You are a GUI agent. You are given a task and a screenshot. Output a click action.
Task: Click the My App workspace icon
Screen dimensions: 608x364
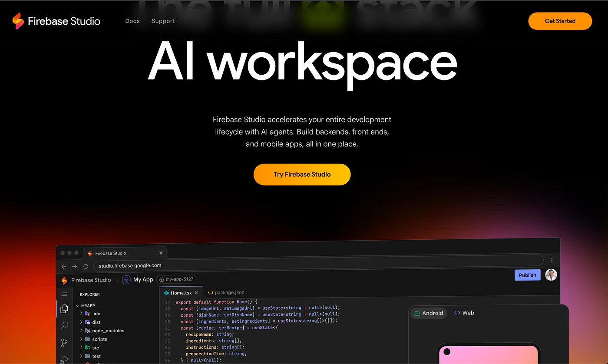click(x=126, y=280)
